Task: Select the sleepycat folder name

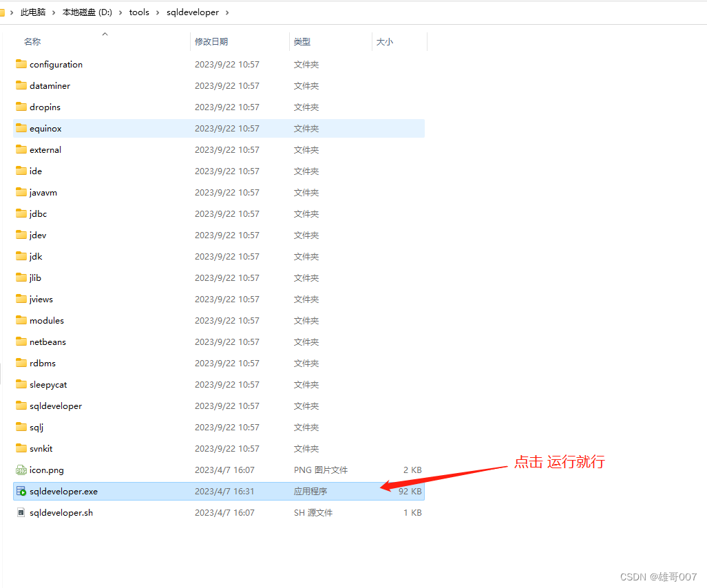Action: pos(48,385)
